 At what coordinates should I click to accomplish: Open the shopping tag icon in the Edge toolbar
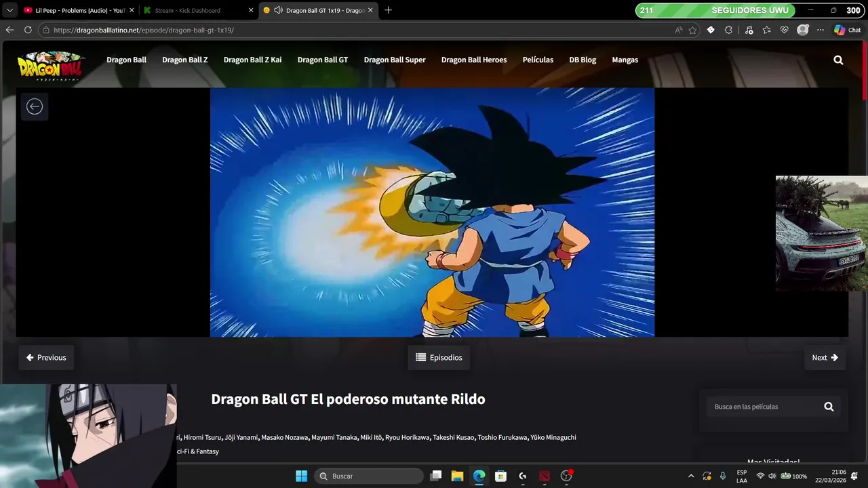coord(711,30)
